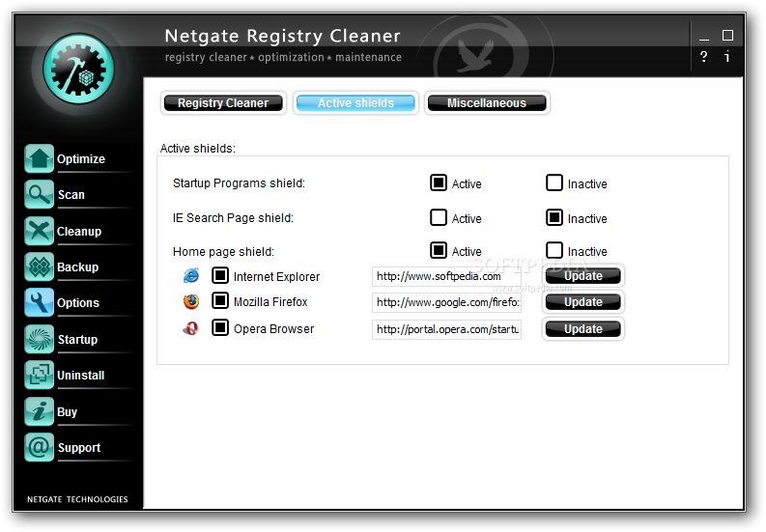The image size is (766, 532).
Task: Click the 'IE Search Page shield:' label
Action: [233, 218]
